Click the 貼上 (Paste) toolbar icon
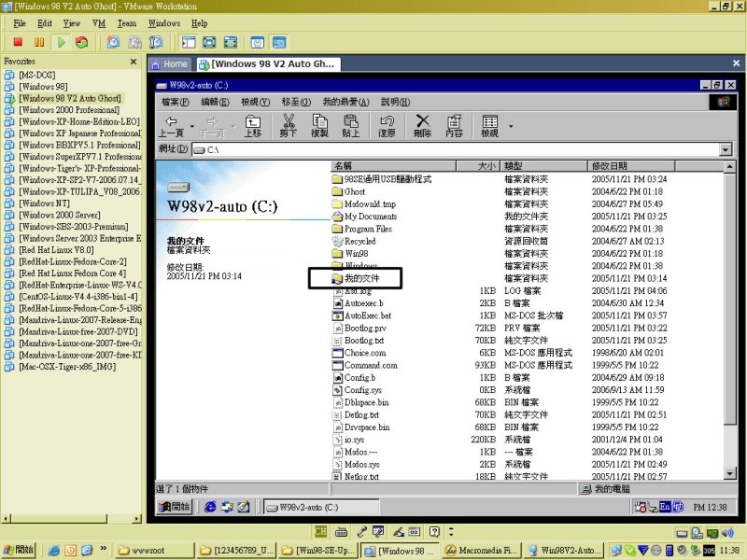 351,126
